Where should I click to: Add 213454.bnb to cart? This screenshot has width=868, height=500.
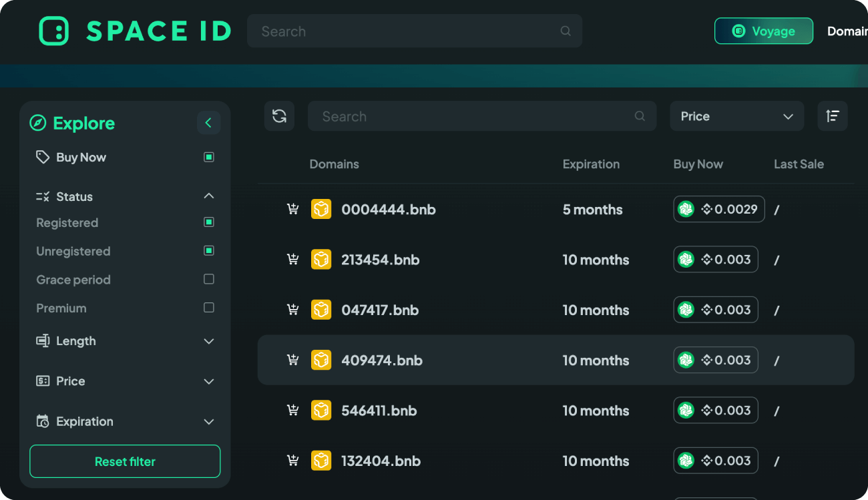(292, 260)
